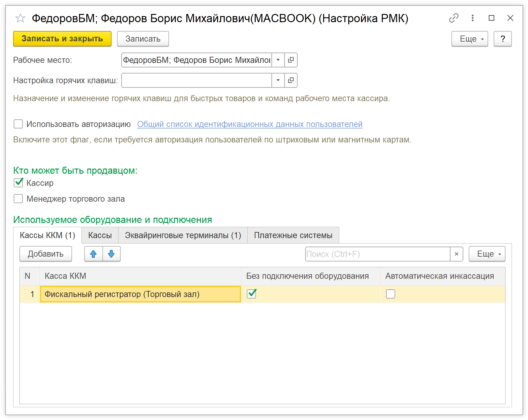This screenshot has height=420, width=528.
Task: Open the hotkey settings record icon
Action: [x=291, y=80]
